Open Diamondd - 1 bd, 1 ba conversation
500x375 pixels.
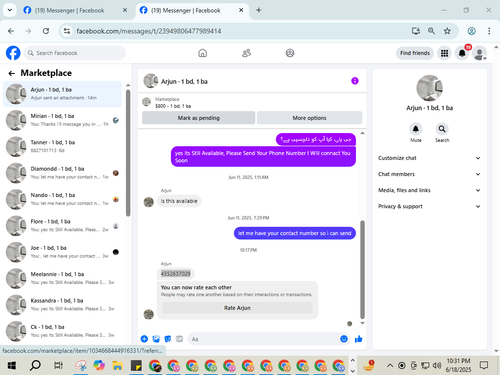click(62, 173)
